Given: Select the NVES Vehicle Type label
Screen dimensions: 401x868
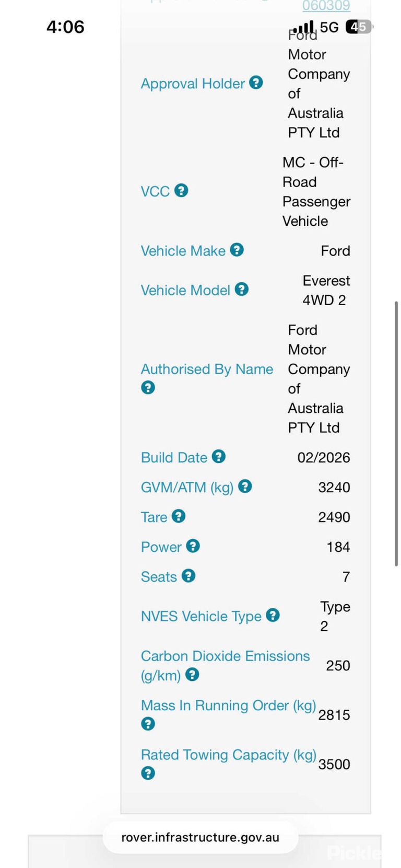Looking at the screenshot, I should pyautogui.click(x=201, y=616).
